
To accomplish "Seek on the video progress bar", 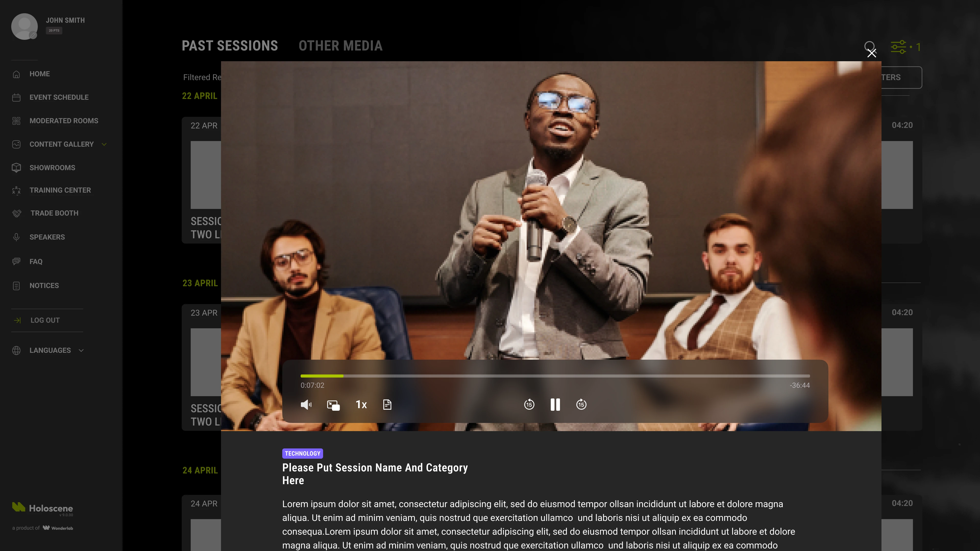I will click(555, 376).
